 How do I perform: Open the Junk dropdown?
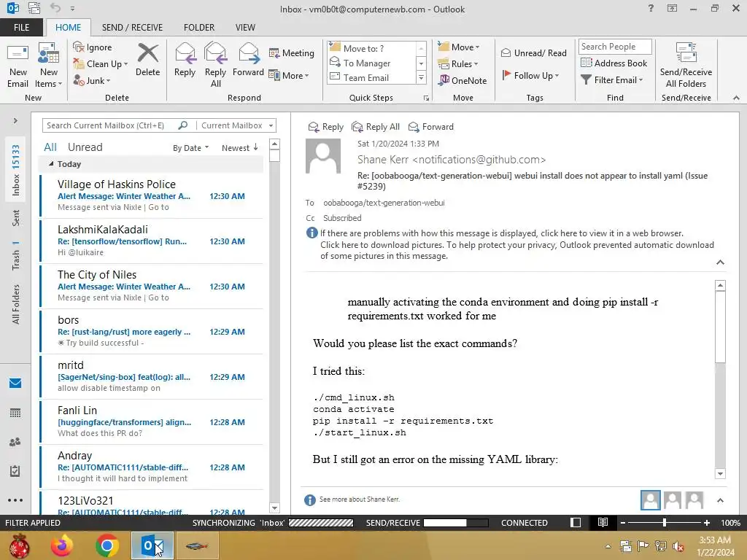(92, 80)
